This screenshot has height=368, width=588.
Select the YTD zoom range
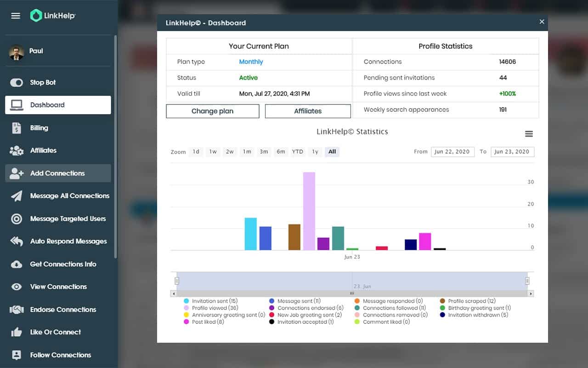point(298,152)
